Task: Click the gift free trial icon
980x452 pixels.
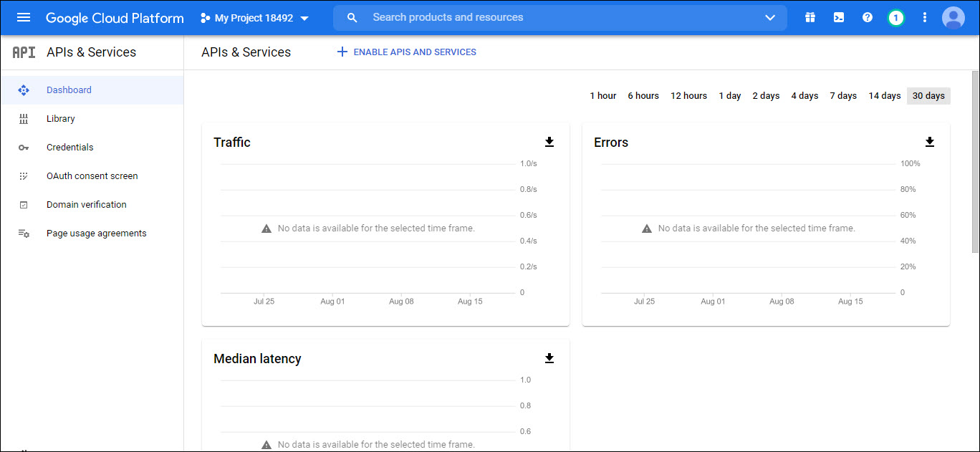Action: (810, 18)
